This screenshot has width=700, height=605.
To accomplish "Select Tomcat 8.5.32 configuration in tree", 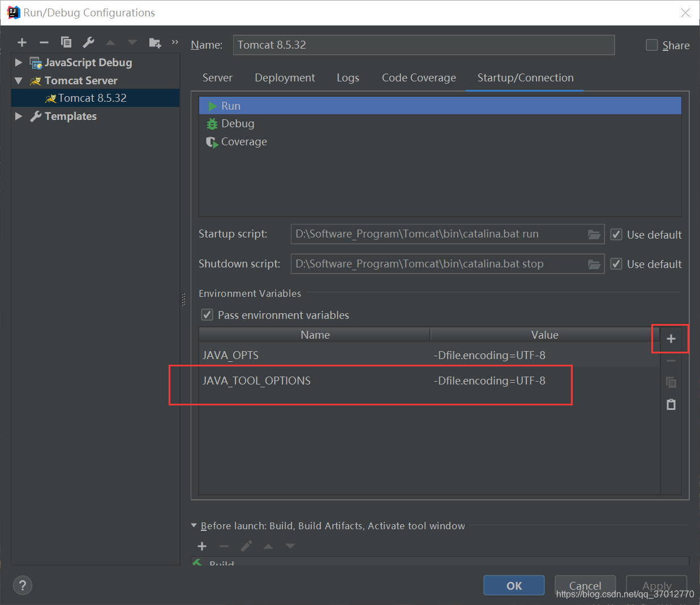I will coord(95,98).
